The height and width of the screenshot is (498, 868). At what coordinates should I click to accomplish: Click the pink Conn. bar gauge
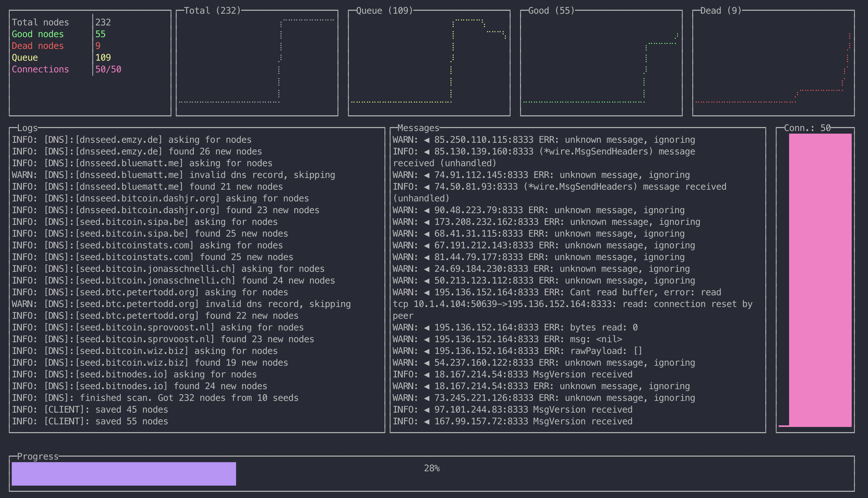point(820,280)
